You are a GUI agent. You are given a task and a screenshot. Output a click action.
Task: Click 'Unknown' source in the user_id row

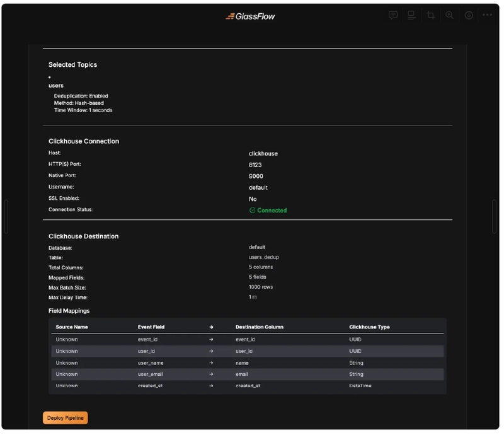[x=67, y=351]
